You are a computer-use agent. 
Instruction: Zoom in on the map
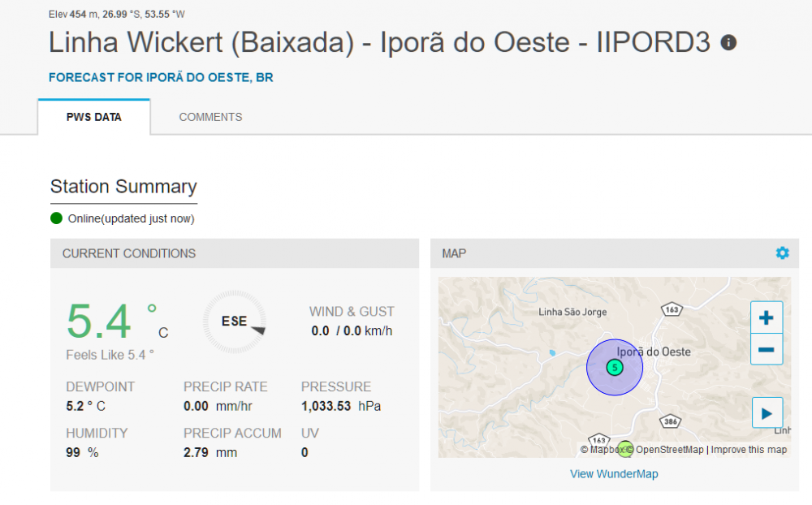point(766,317)
